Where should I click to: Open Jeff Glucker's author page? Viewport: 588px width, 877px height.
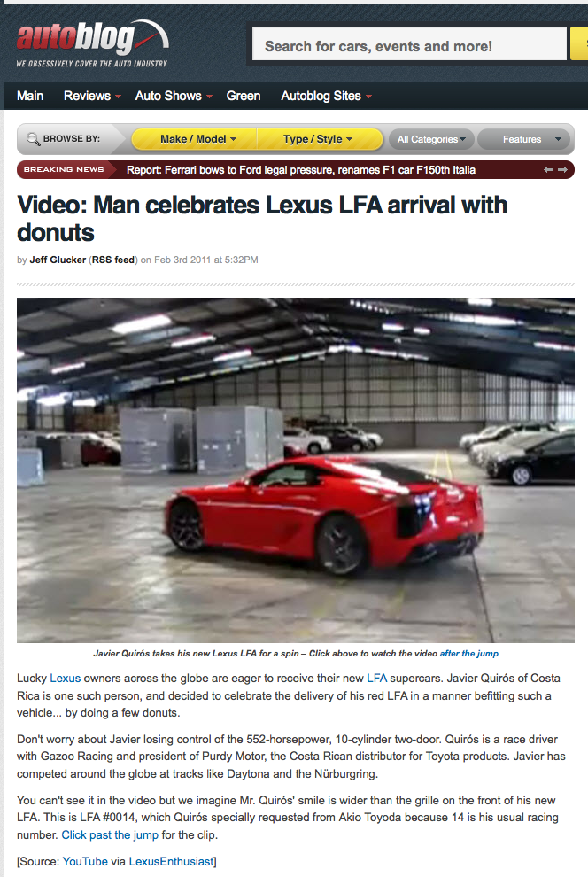[x=58, y=260]
